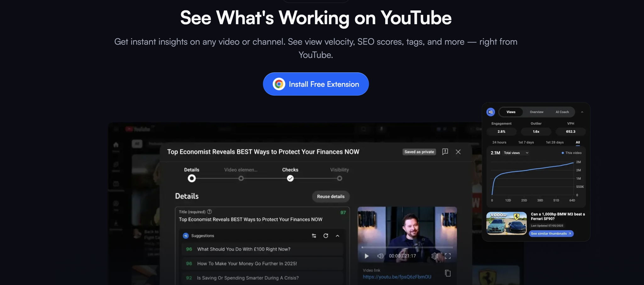The height and width of the screenshot is (285, 644).
Task: Click the Saved as private badge
Action: click(419, 152)
